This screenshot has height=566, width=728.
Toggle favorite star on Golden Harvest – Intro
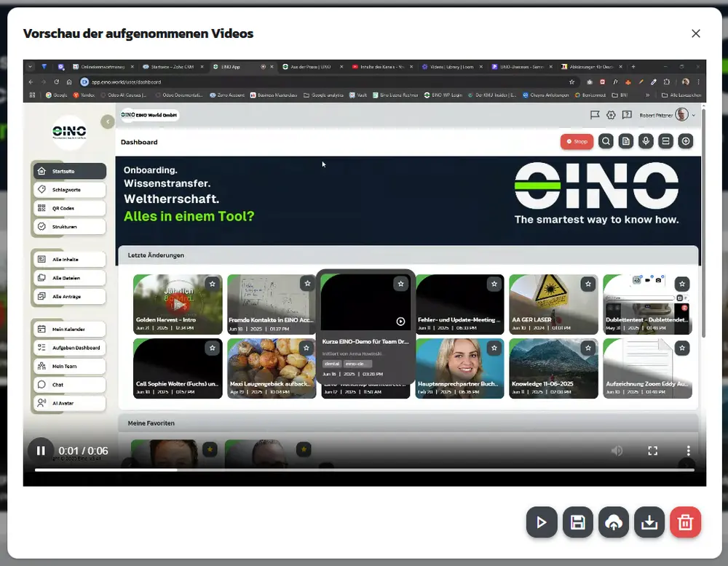(212, 284)
